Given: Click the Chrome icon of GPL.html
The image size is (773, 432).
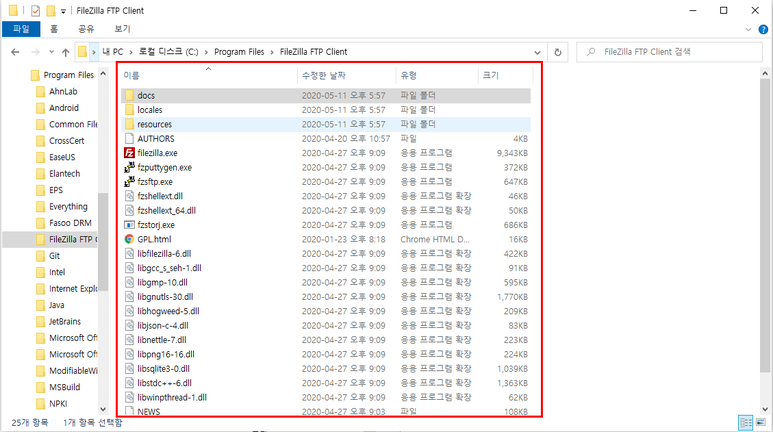Looking at the screenshot, I should point(129,239).
